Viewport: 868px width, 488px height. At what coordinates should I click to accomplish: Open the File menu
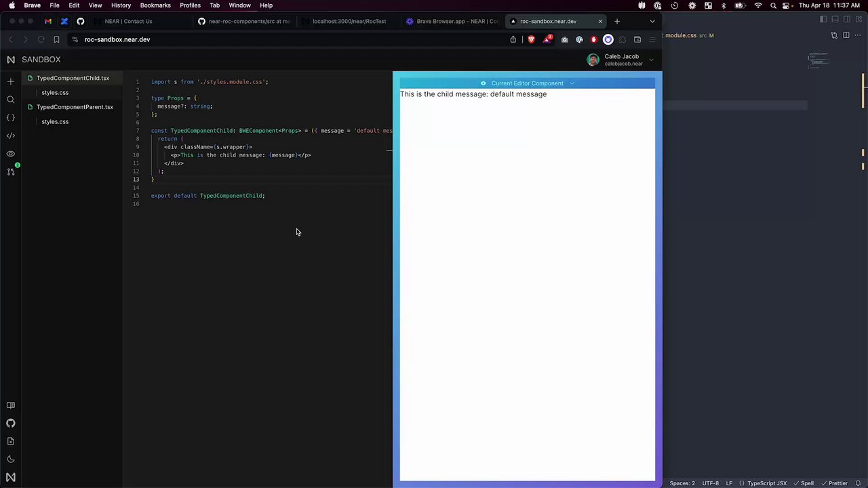[x=54, y=5]
